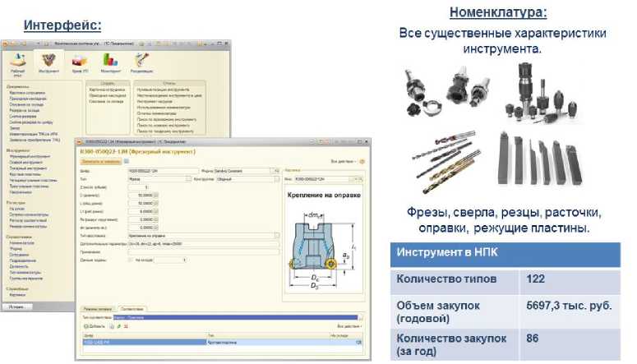Click the save diskette icon beside Записать и закрыть

(x=127, y=161)
